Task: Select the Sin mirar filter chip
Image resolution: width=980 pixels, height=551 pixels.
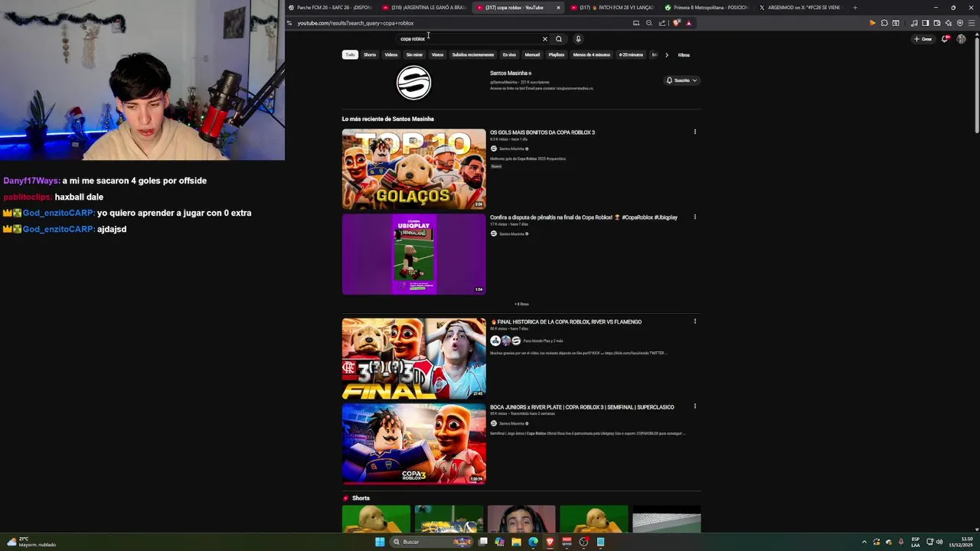Action: pyautogui.click(x=414, y=55)
